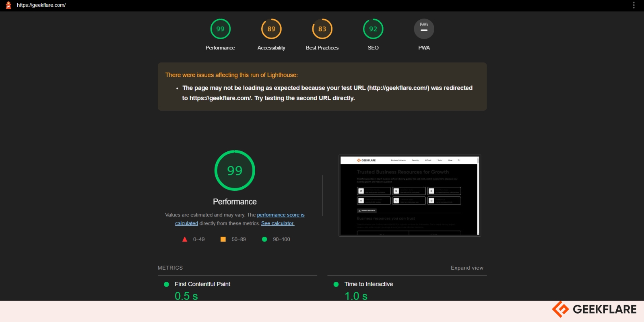Screen dimensions: 644x322
Task: Click the Lighthouse logo icon in the top bar
Action: (8, 5)
